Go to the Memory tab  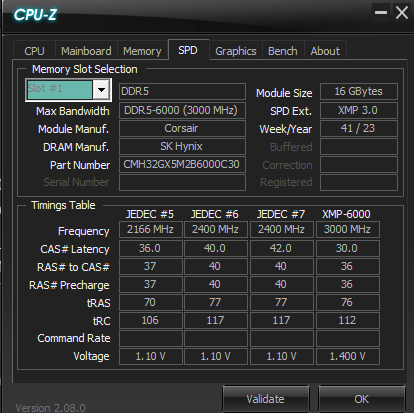(x=142, y=51)
